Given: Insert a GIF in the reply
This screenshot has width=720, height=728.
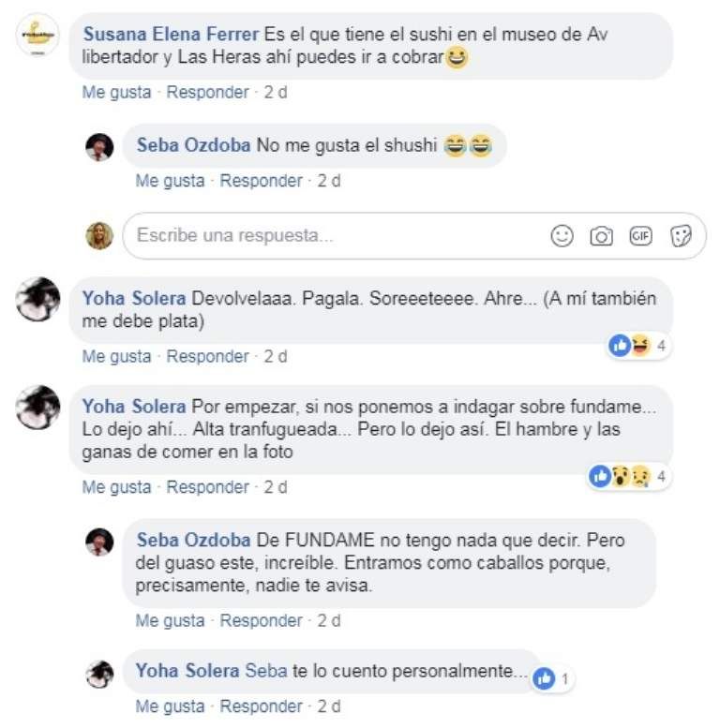Looking at the screenshot, I should pyautogui.click(x=640, y=236).
